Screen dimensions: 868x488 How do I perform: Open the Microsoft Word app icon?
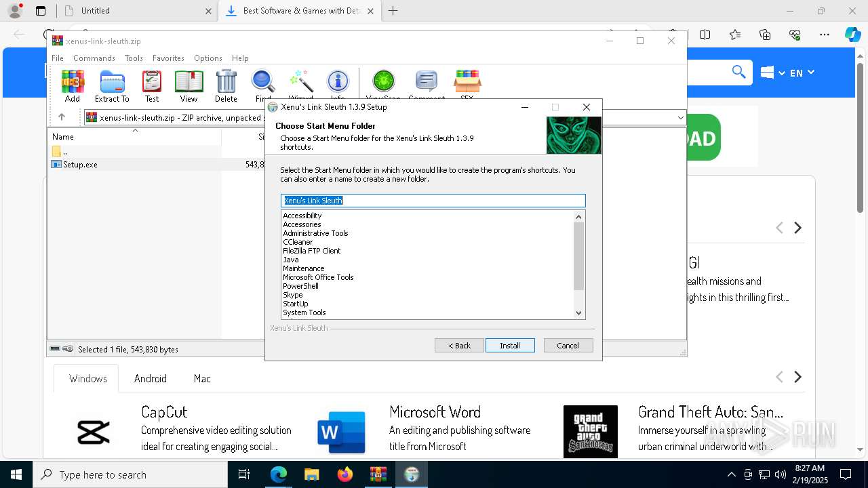(x=342, y=432)
